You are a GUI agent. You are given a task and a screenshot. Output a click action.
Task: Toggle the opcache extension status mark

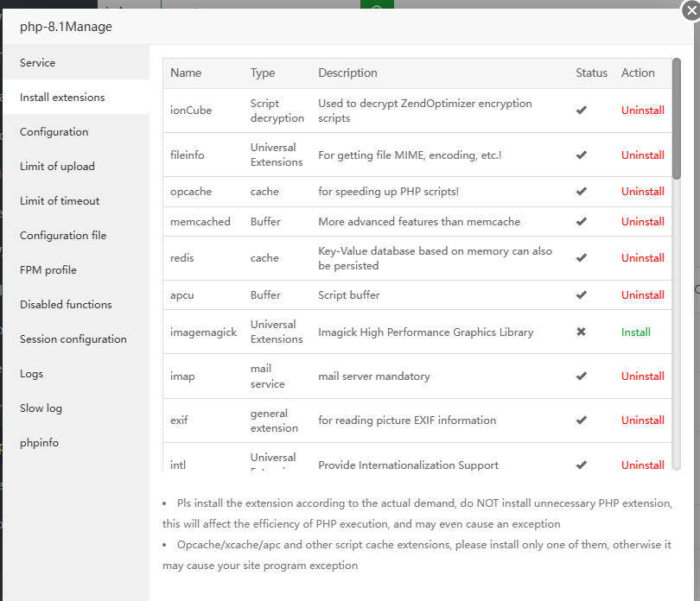tap(581, 191)
